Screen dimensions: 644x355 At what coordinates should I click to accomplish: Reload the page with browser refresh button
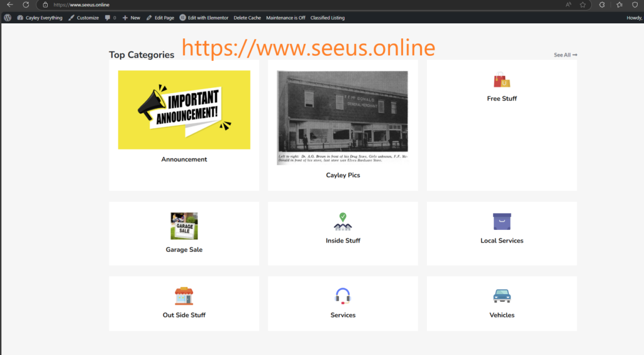[26, 4]
